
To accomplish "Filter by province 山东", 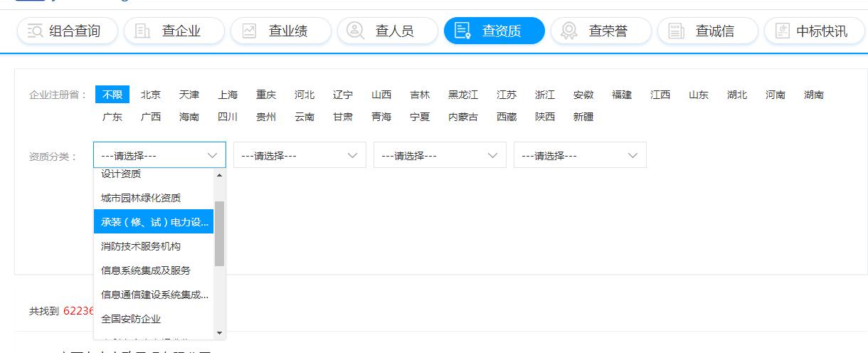I will 699,95.
